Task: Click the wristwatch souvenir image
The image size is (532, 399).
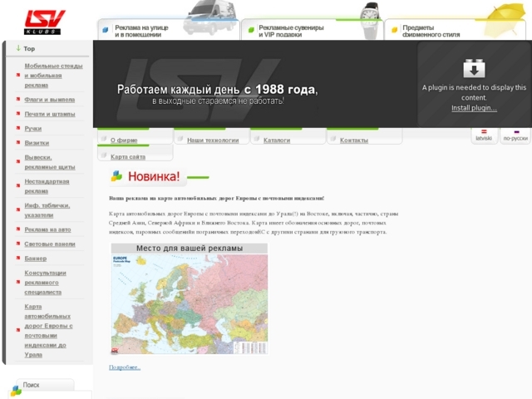Action: [x=372, y=17]
